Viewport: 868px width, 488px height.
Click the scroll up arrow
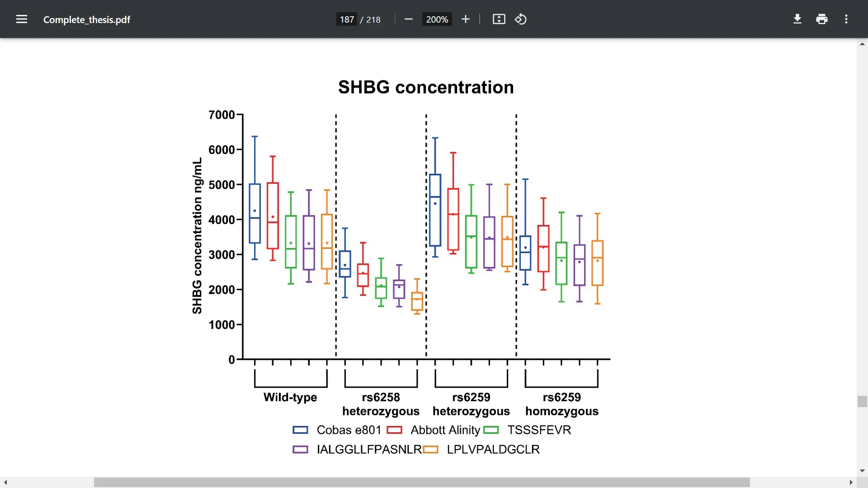click(862, 44)
